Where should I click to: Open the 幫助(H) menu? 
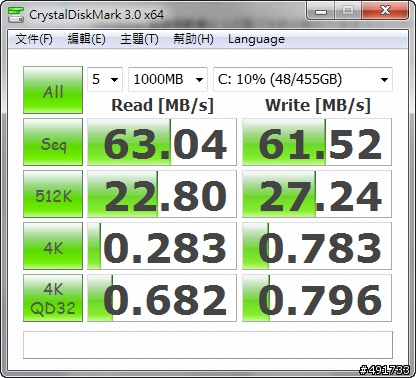[193, 39]
